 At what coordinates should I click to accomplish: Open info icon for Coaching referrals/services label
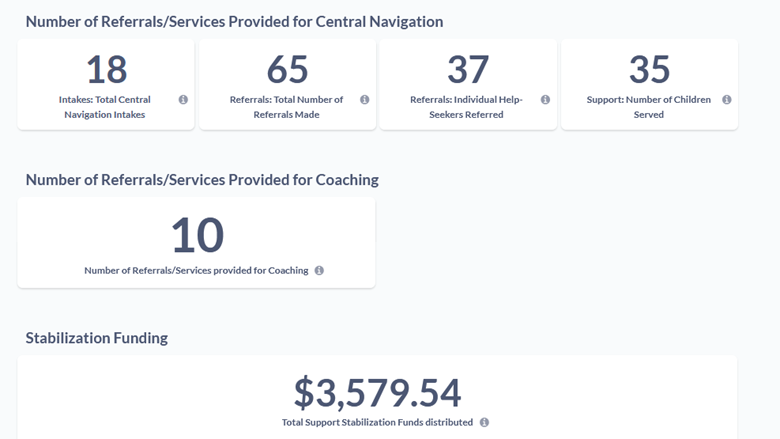320,271
